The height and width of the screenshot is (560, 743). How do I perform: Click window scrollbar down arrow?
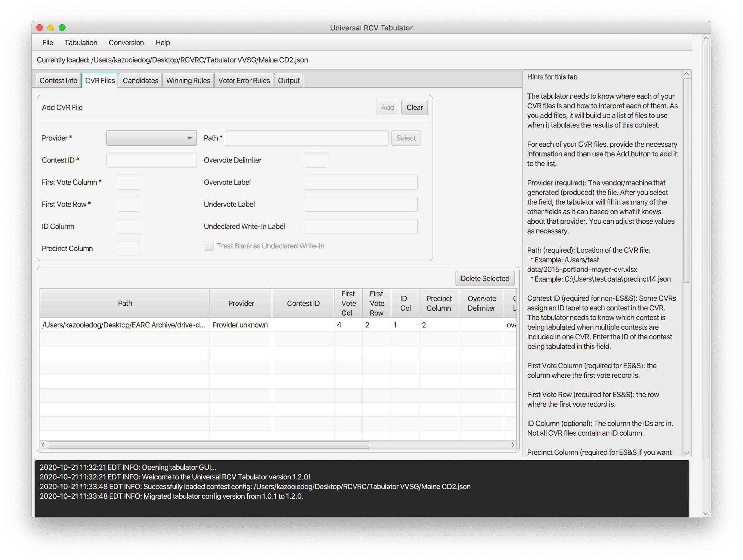705,514
